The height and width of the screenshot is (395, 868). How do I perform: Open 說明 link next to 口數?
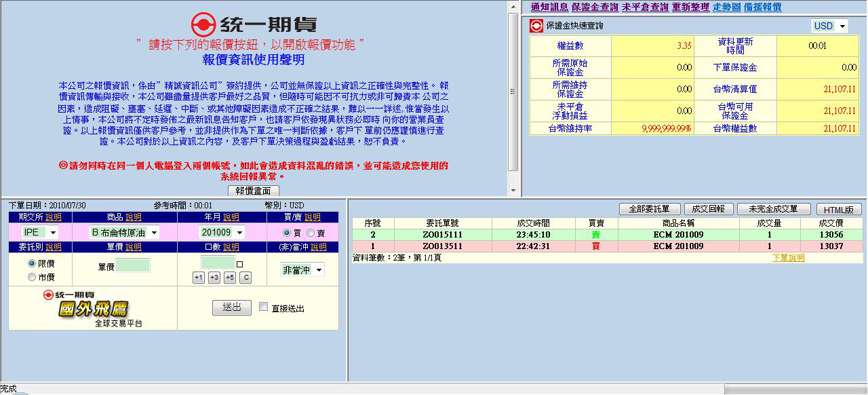[x=231, y=247]
